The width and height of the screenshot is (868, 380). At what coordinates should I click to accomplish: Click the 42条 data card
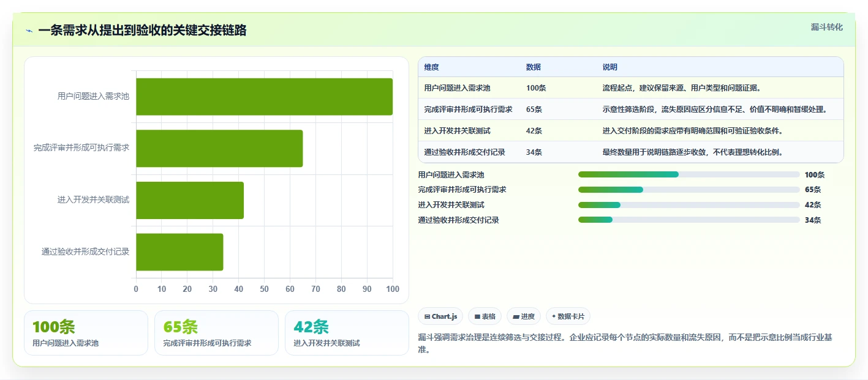click(347, 333)
